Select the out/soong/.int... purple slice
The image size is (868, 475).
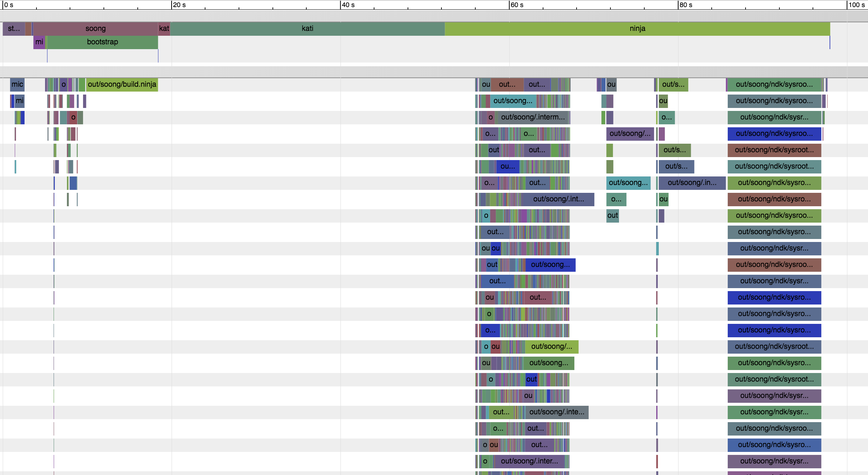click(558, 199)
